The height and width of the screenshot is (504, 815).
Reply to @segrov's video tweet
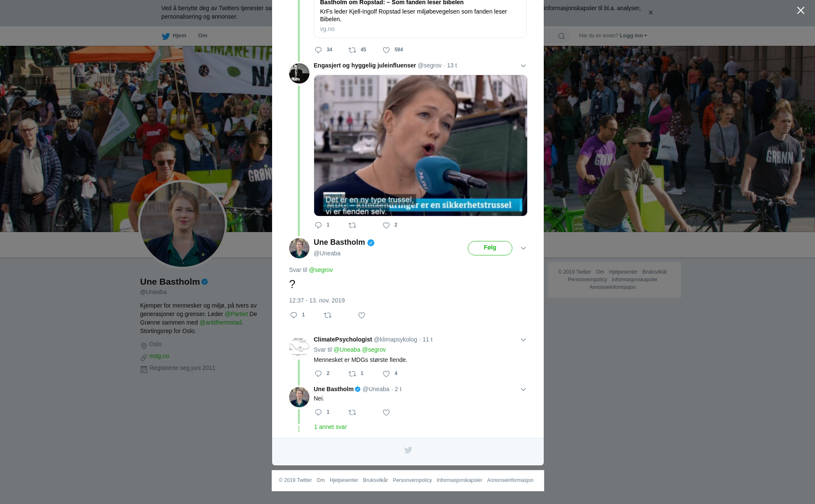(318, 225)
